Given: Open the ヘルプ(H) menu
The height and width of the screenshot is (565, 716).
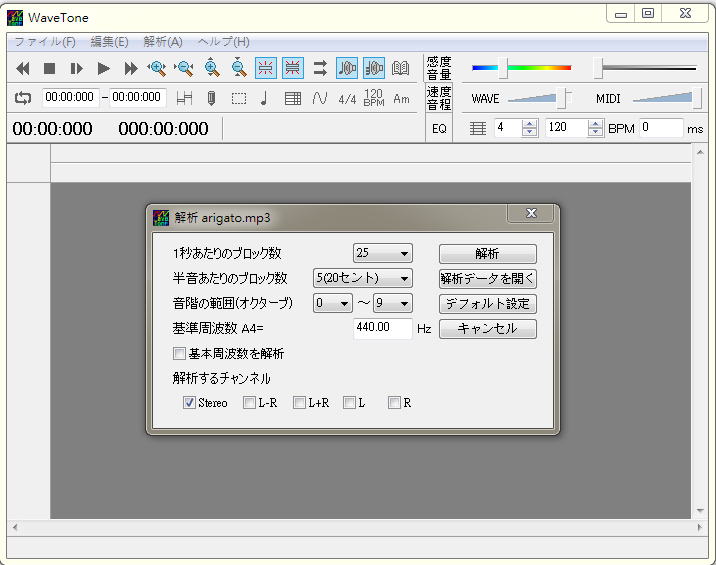Looking at the screenshot, I should click(224, 42).
